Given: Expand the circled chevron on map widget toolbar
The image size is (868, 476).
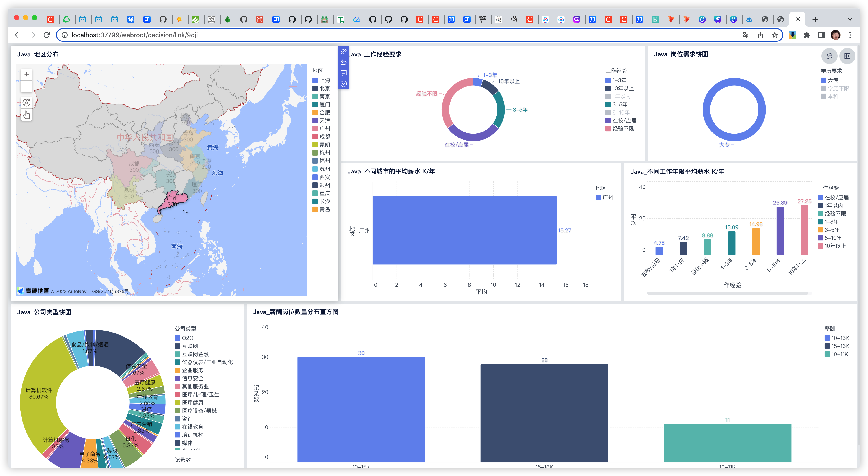Looking at the screenshot, I should [343, 84].
